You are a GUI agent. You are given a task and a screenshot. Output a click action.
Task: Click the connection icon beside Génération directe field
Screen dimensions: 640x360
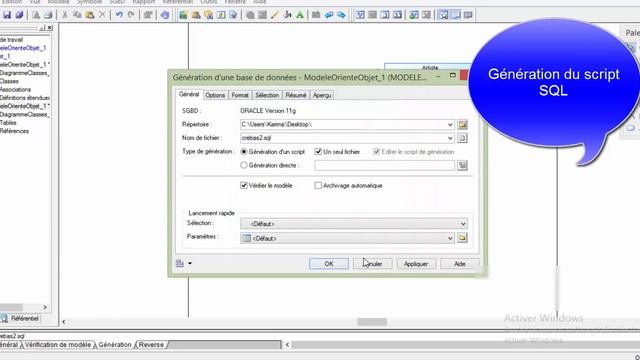tap(462, 165)
